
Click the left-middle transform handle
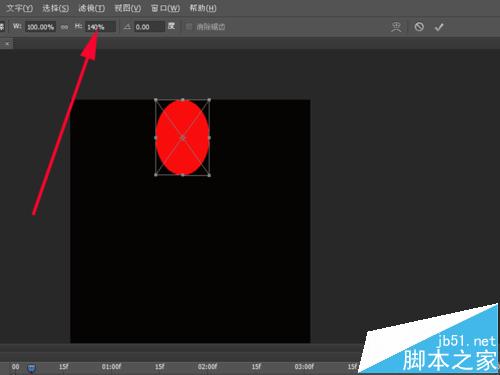pyautogui.click(x=156, y=137)
